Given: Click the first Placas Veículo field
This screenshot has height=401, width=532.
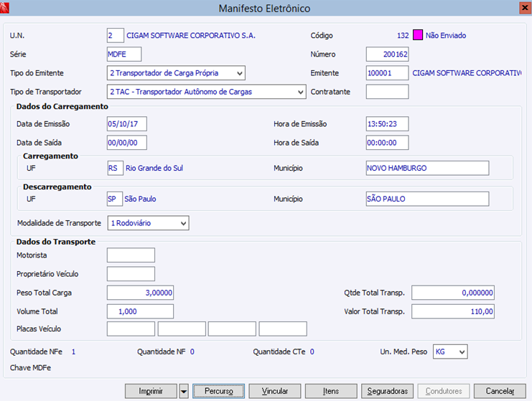Looking at the screenshot, I should (131, 329).
